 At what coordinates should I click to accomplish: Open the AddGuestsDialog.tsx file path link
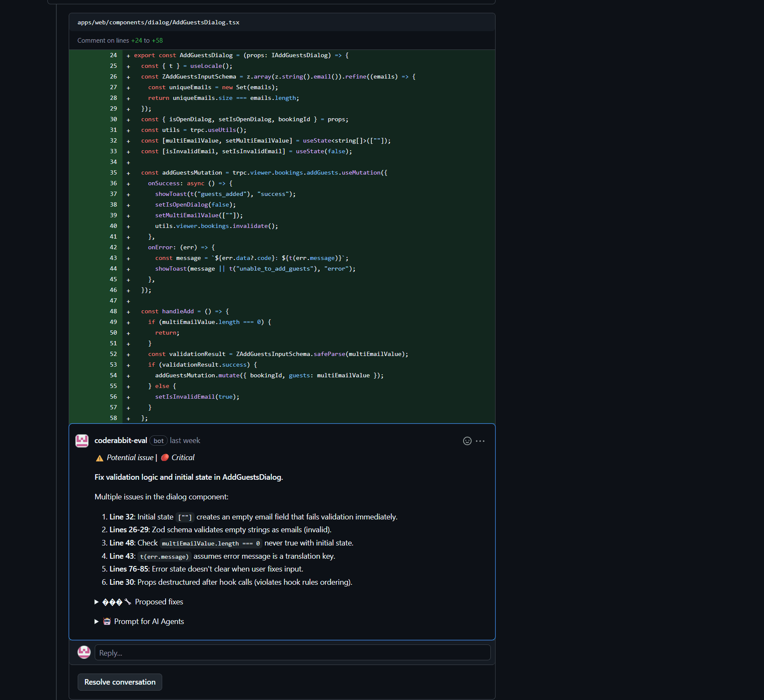point(158,22)
